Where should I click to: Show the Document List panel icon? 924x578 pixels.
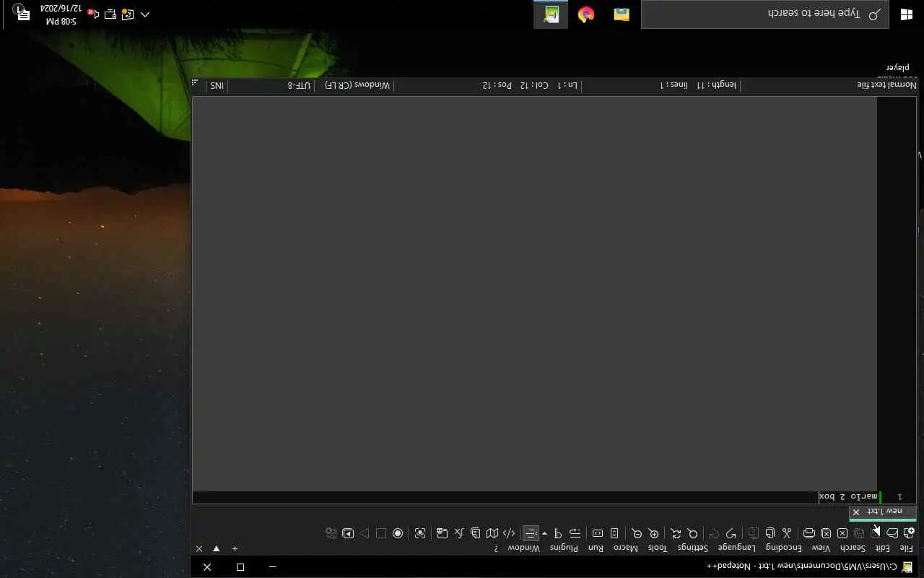click(x=476, y=533)
